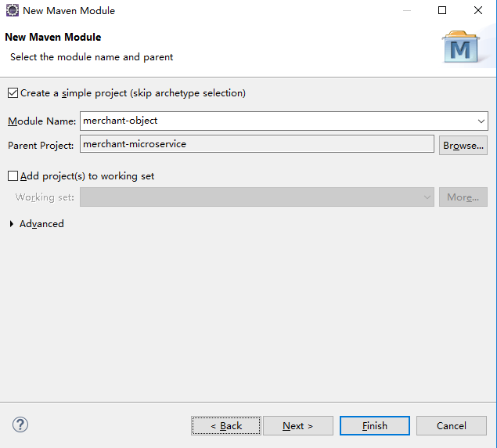
Task: Open the Module Name dropdown arrow
Action: pos(481,121)
